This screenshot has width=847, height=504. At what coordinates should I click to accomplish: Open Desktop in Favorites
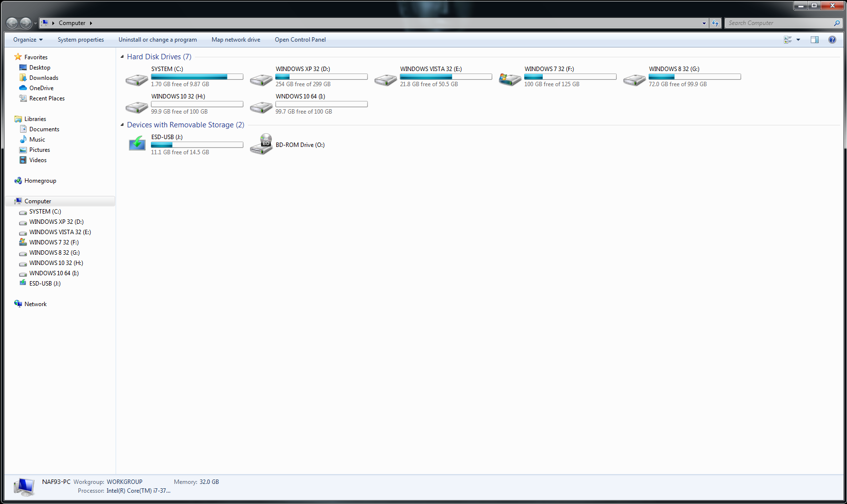[40, 68]
